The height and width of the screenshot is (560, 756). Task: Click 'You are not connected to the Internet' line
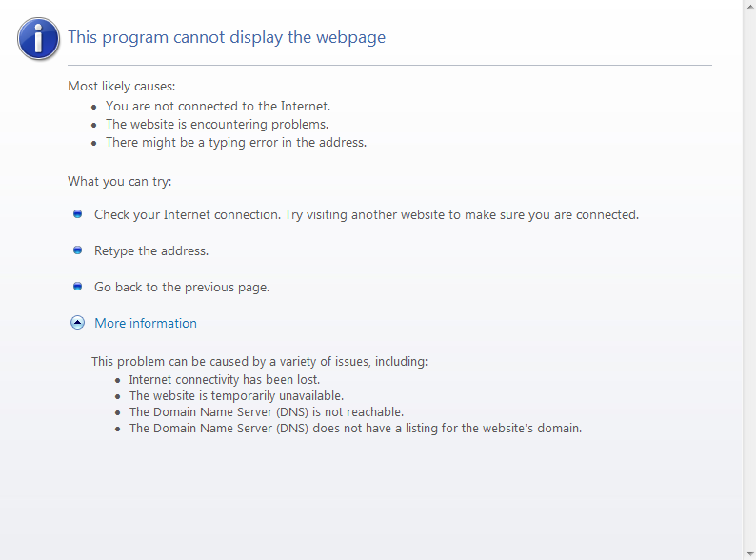[218, 106]
